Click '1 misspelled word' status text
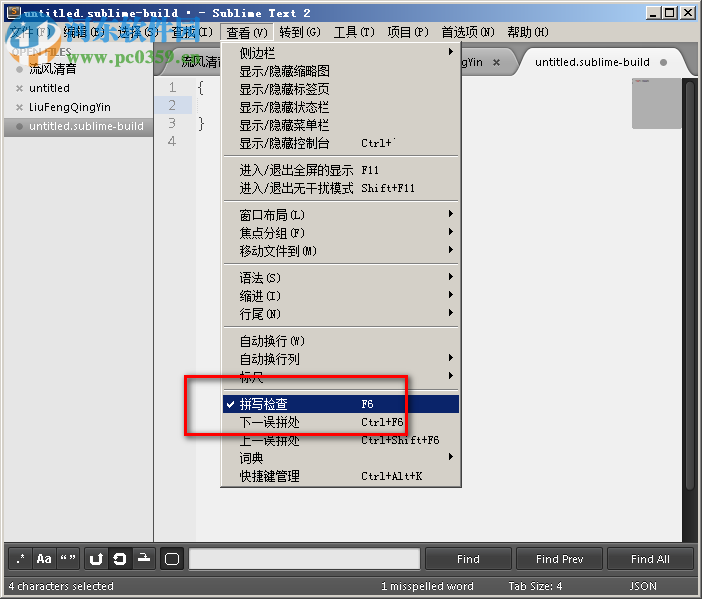 pyautogui.click(x=427, y=586)
